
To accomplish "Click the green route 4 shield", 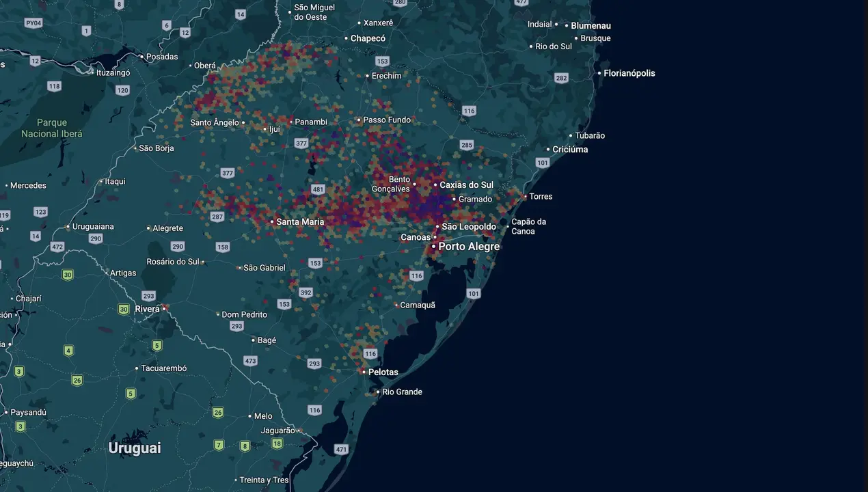I will [x=68, y=351].
